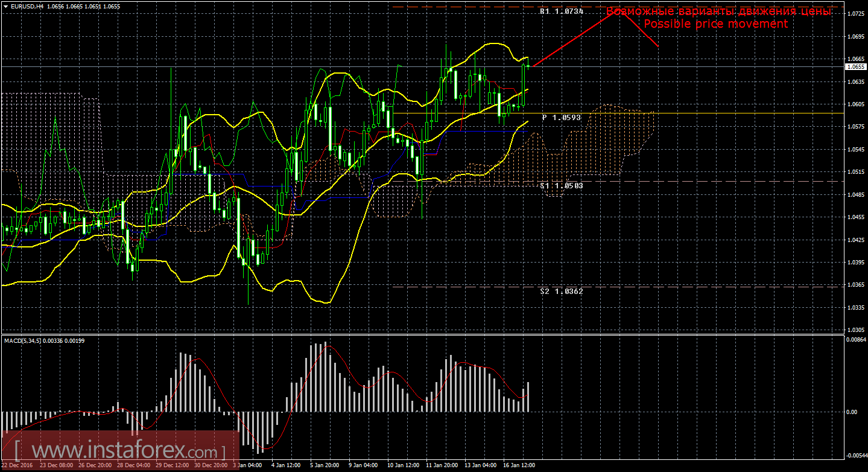
Task: Click the 0.00 MACD zero-level value
Action: [x=852, y=412]
